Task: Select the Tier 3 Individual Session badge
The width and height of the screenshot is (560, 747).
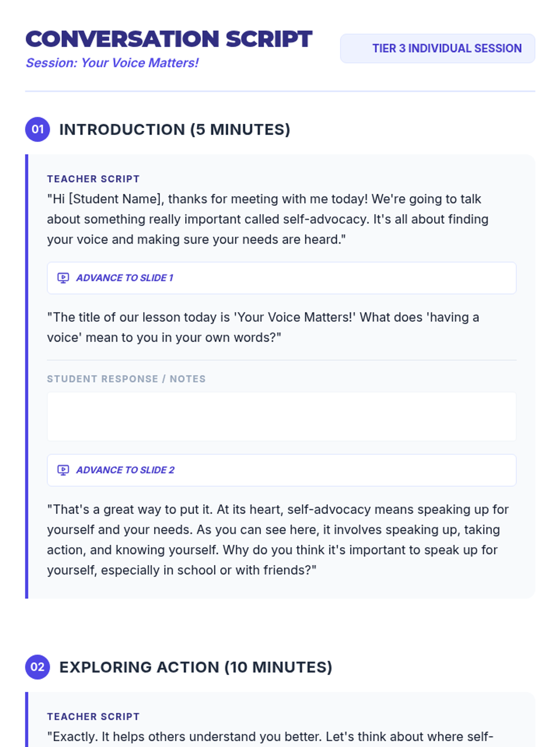Action: (x=437, y=49)
